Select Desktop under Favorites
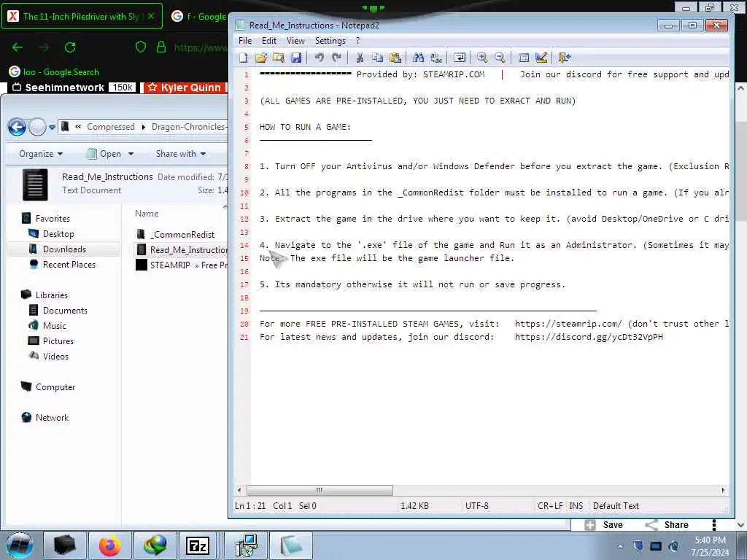Image resolution: width=747 pixels, height=560 pixels. (58, 234)
